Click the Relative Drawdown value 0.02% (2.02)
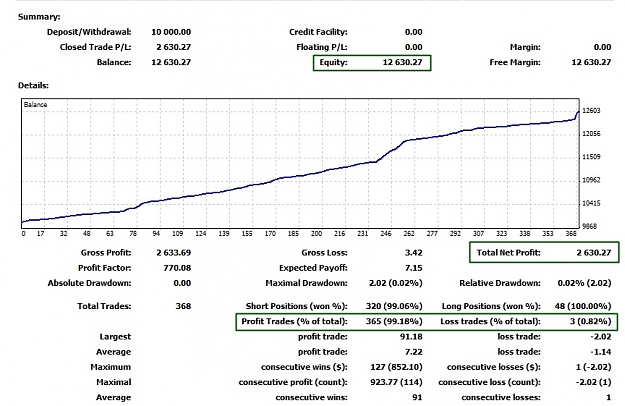Screen dimensions: 625x406 pos(584,283)
